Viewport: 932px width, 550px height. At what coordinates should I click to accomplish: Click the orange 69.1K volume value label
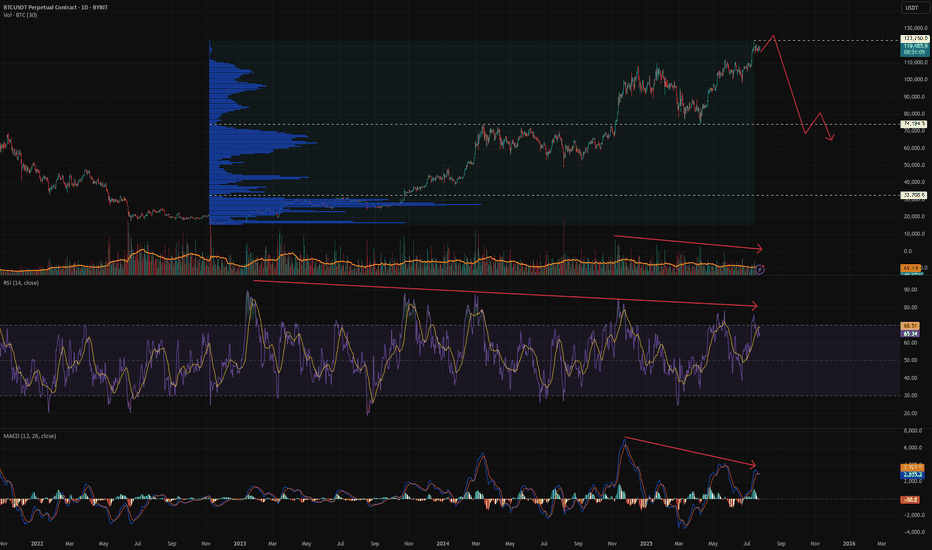(911, 268)
